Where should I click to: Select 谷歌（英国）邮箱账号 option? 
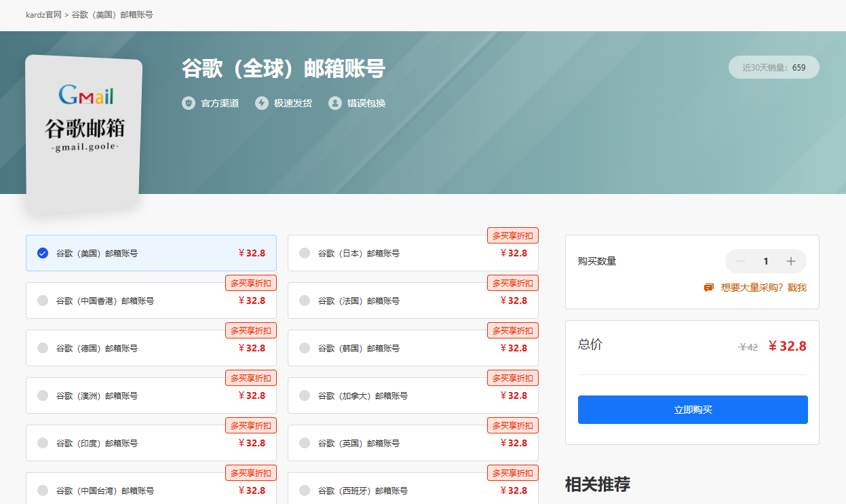413,443
